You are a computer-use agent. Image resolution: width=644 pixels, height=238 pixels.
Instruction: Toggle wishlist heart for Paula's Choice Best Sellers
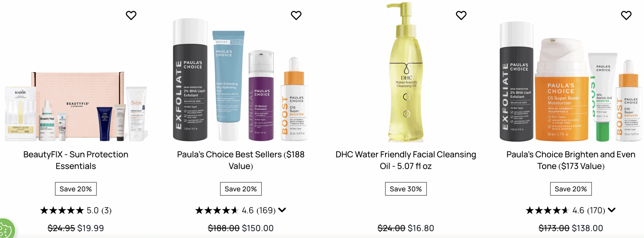click(296, 16)
